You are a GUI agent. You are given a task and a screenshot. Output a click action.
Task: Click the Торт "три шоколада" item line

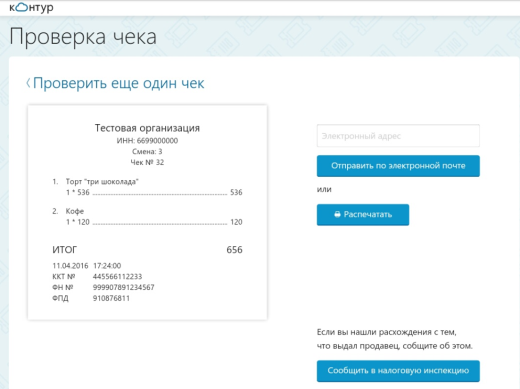click(x=102, y=182)
